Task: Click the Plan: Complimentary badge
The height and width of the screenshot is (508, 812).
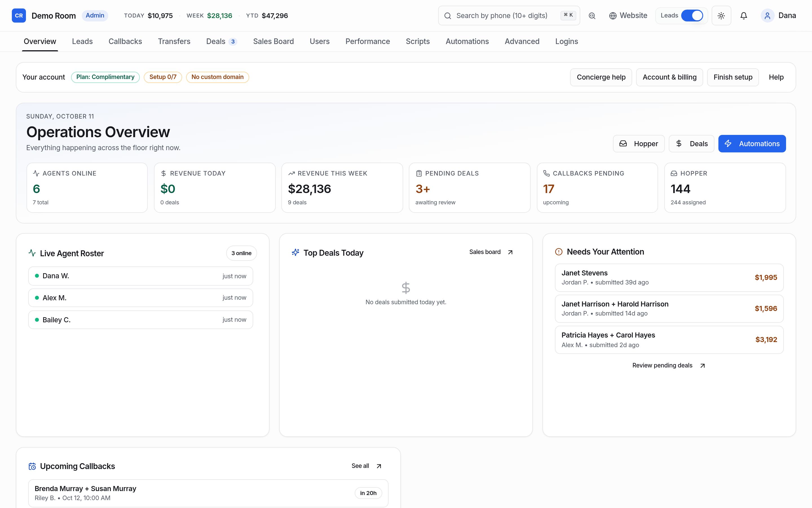Action: point(105,77)
